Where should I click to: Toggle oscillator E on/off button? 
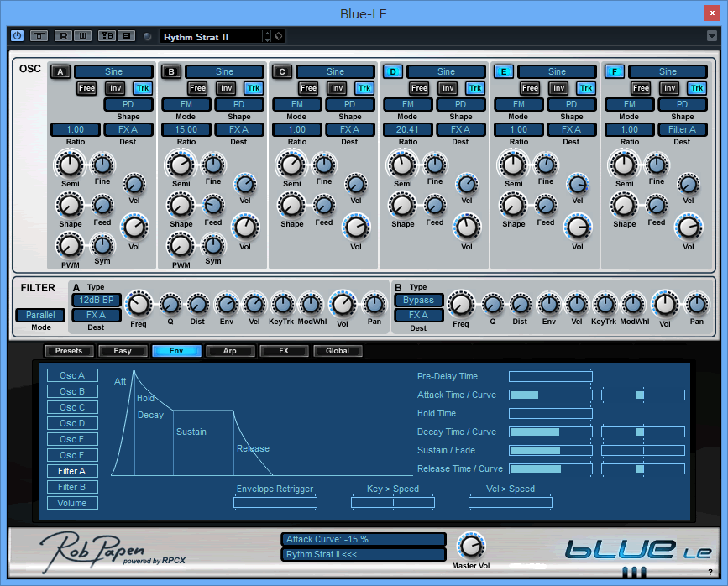click(x=504, y=71)
